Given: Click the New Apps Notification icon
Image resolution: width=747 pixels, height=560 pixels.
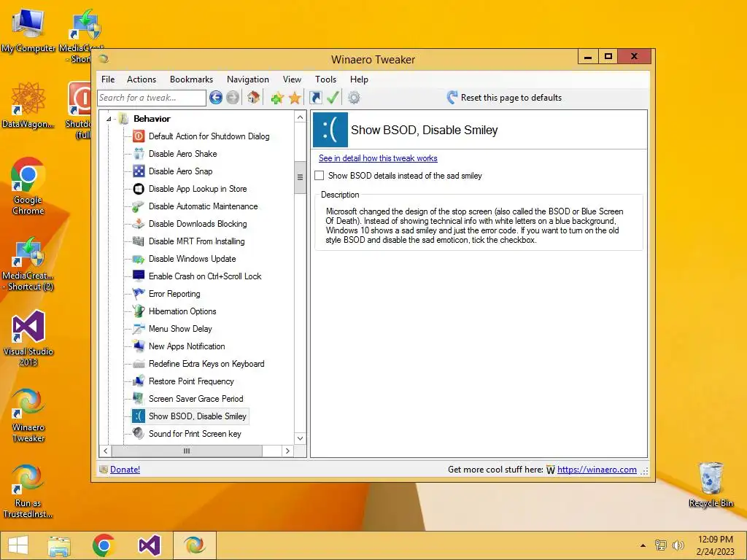Looking at the screenshot, I should [x=139, y=346].
